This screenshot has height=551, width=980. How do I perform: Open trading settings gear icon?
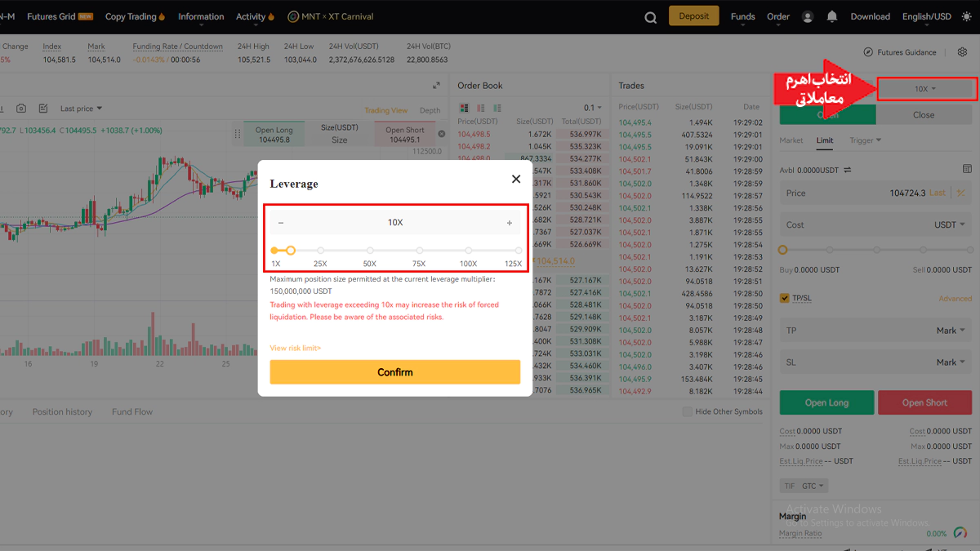pos(962,52)
